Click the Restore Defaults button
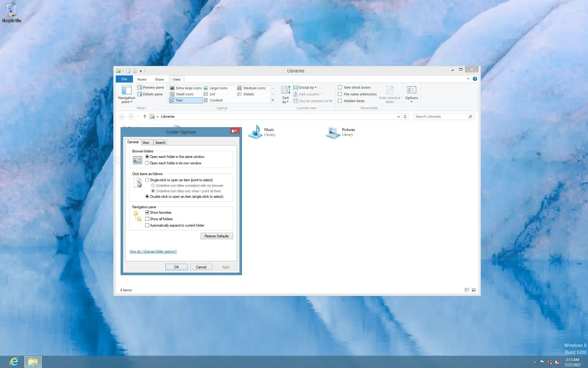 coord(217,236)
